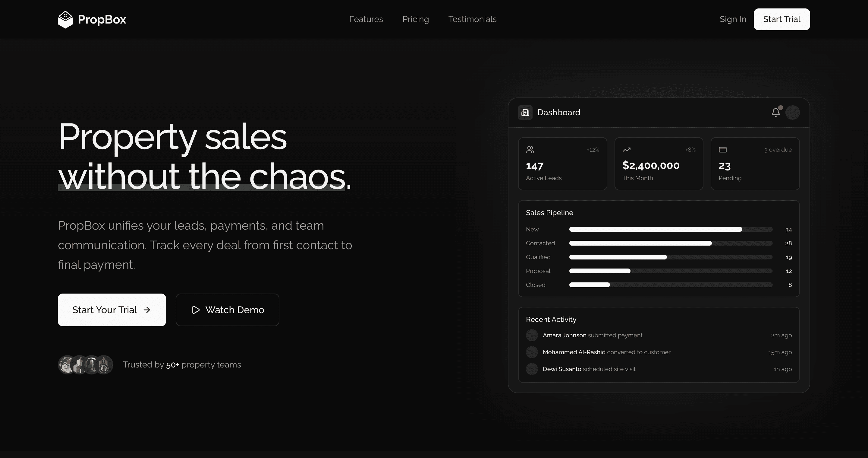Click the trending-up icon on the revenue card
The width and height of the screenshot is (868, 458).
[627, 149]
